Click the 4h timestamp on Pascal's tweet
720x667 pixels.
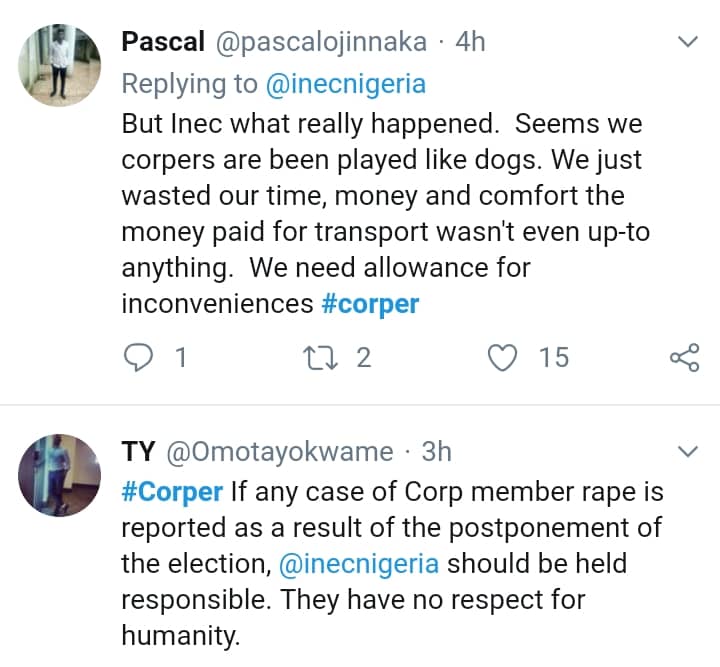(470, 42)
